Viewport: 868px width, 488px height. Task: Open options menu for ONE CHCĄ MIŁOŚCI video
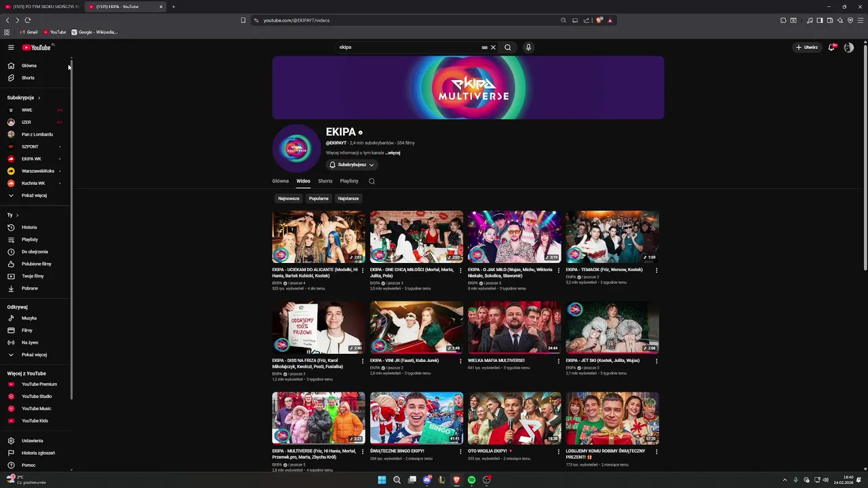[x=460, y=270]
